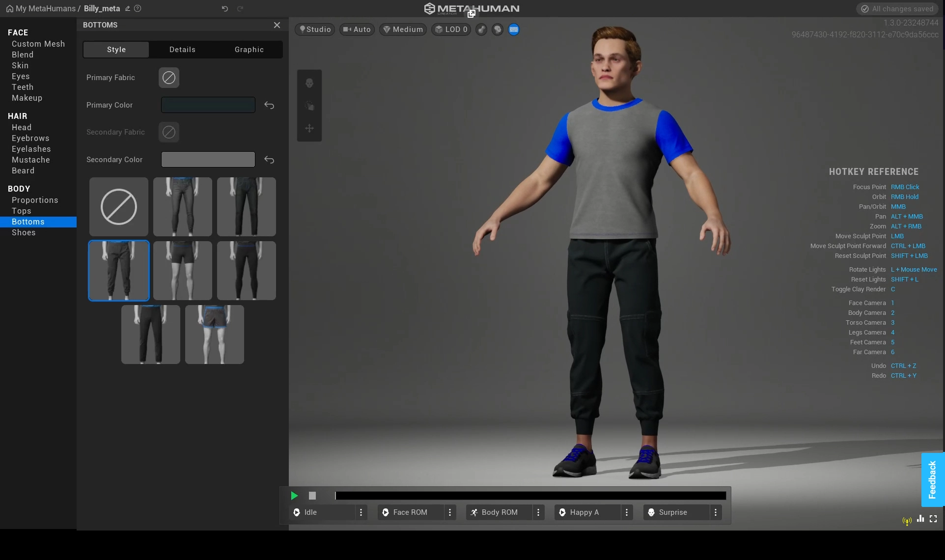Toggle the hotkey reference keyboard button
This screenshot has height=560, width=945.
coord(514,29)
